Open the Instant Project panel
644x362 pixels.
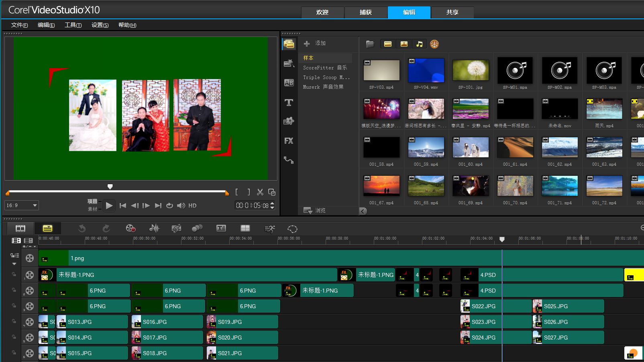coord(289,63)
